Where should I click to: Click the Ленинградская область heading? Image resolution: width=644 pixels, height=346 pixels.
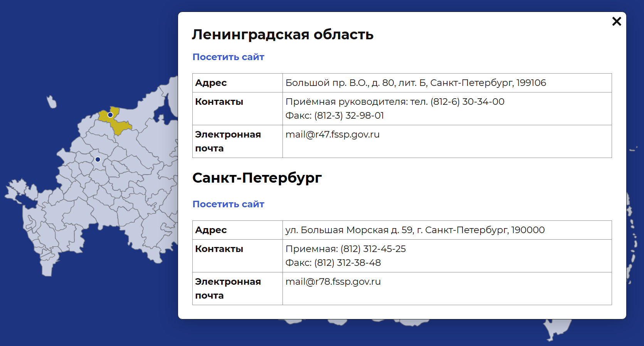282,35
